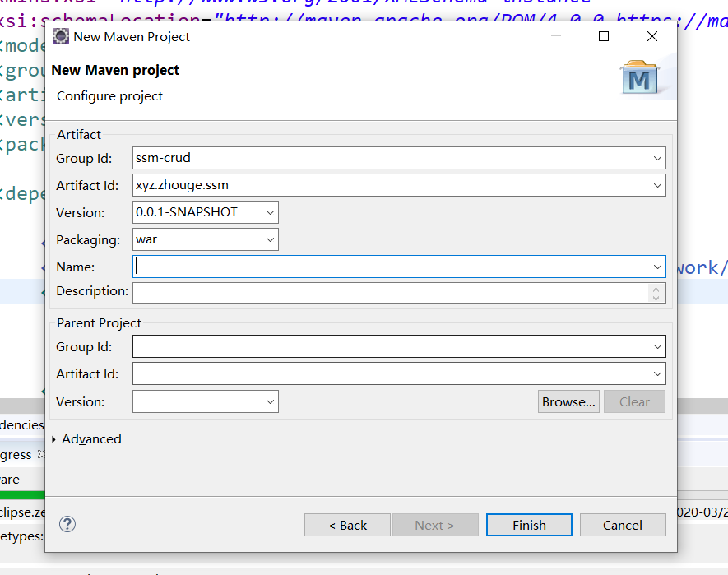Click the Eclipse icon in dialog title bar

[x=60, y=36]
